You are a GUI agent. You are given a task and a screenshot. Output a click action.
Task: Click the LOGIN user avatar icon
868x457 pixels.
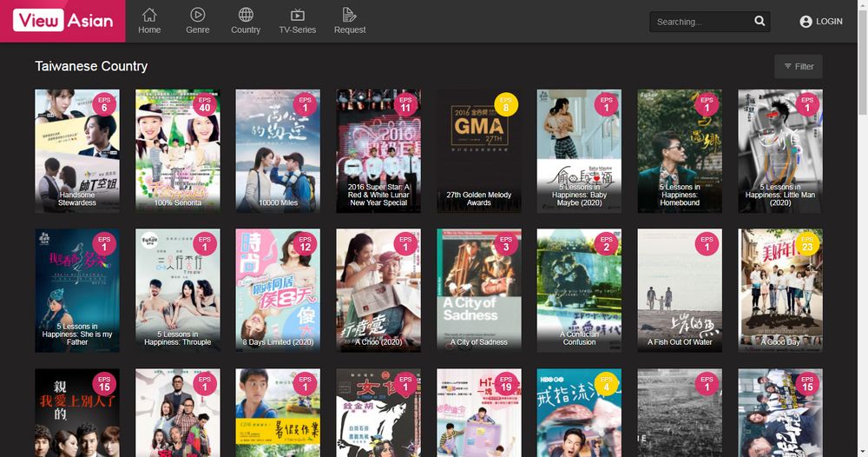[806, 22]
